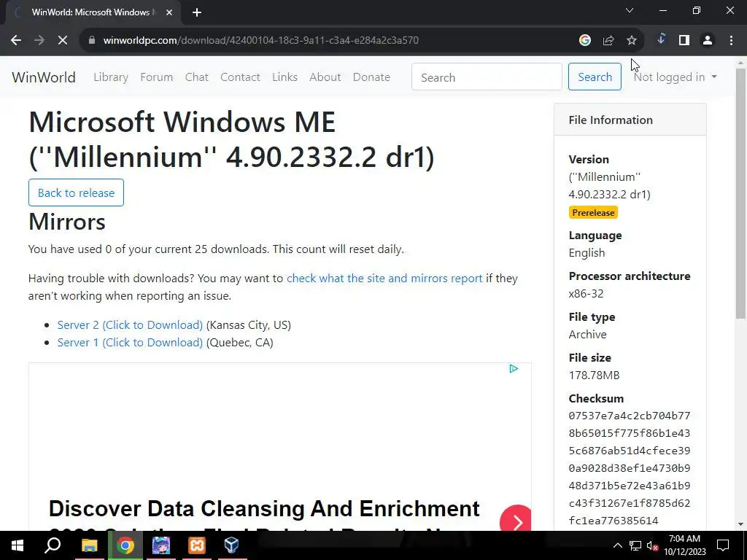Open File Explorer from taskbar
The image size is (747, 560).
(x=89, y=545)
